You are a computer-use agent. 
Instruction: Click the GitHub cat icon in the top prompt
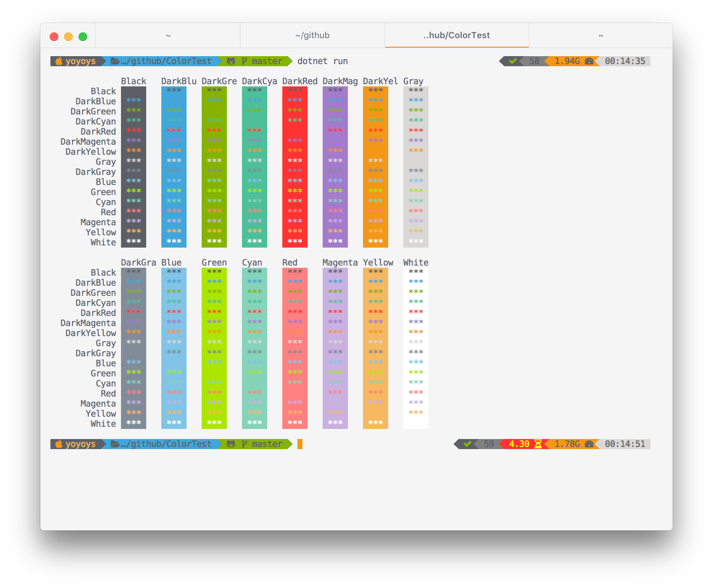click(231, 61)
